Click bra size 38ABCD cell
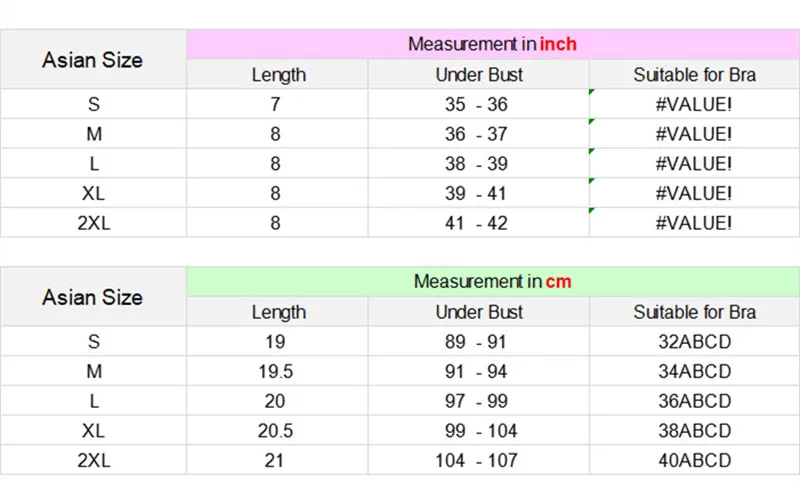This screenshot has height=496, width=800. [694, 430]
